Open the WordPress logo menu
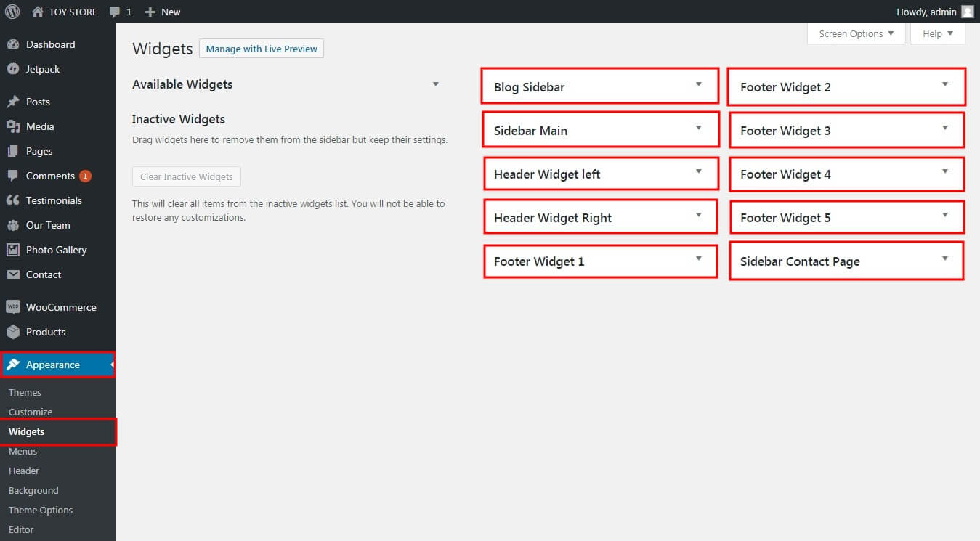 [x=12, y=12]
